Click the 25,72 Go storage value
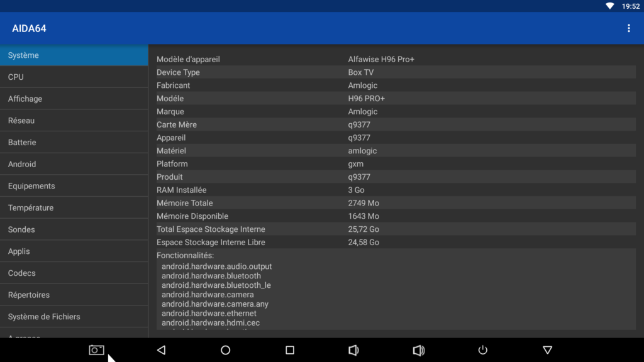The height and width of the screenshot is (362, 644). coord(364,229)
